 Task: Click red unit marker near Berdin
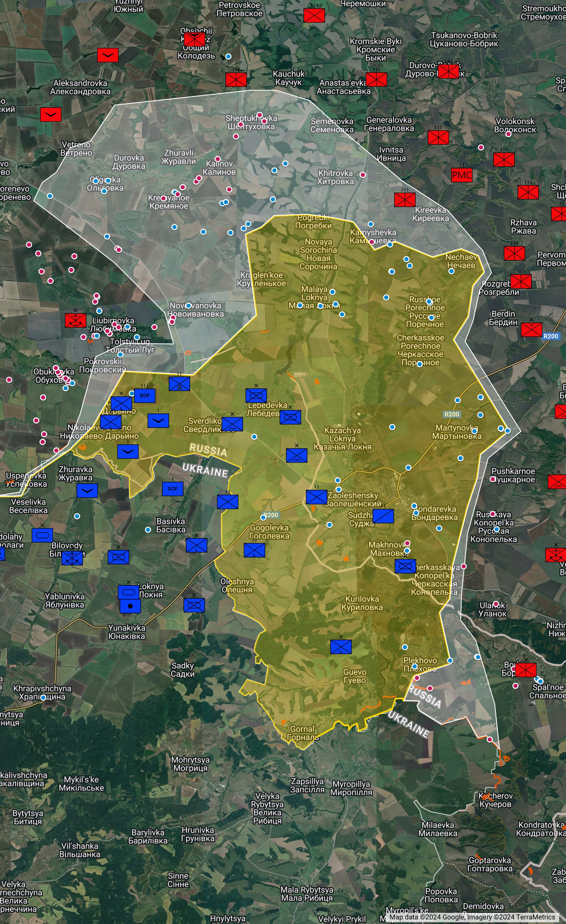[x=531, y=330]
